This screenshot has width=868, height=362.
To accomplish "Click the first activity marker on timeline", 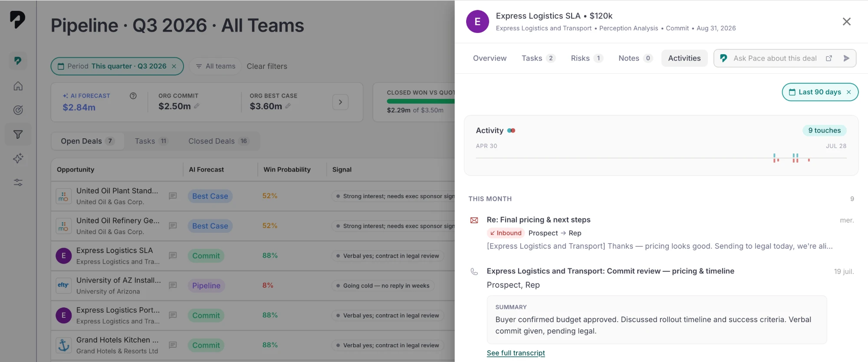I will click(774, 158).
